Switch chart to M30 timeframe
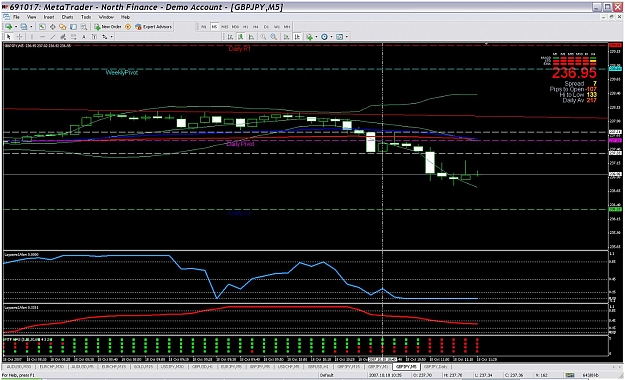 click(x=235, y=27)
